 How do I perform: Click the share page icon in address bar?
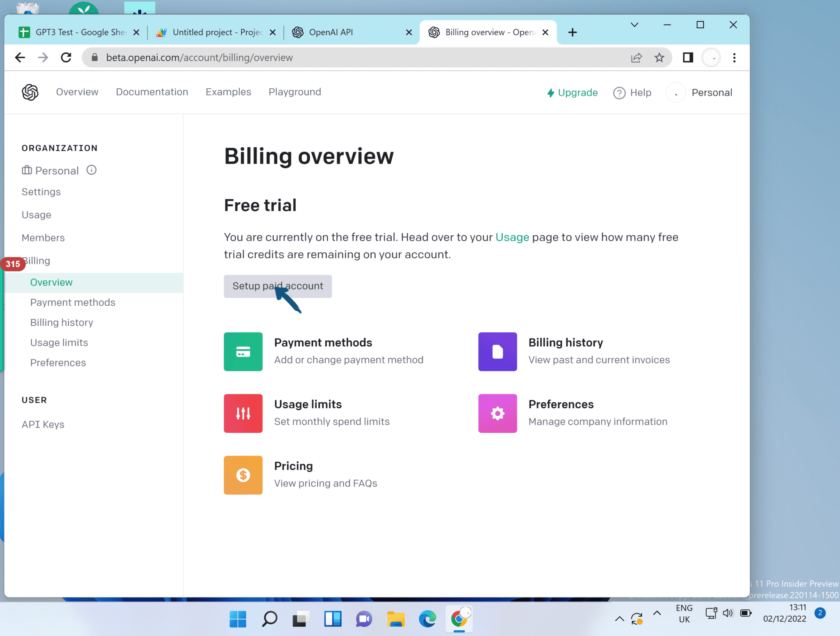coord(636,57)
